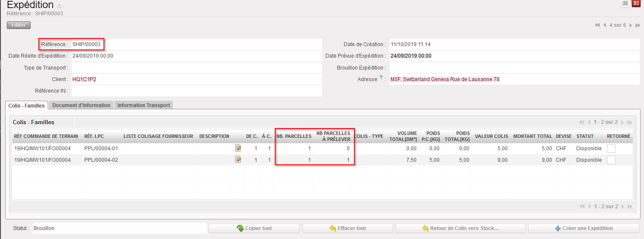This screenshot has width=644, height=239.
Task: Open edit icon for PPL/00004-01 row
Action: tap(238, 148)
